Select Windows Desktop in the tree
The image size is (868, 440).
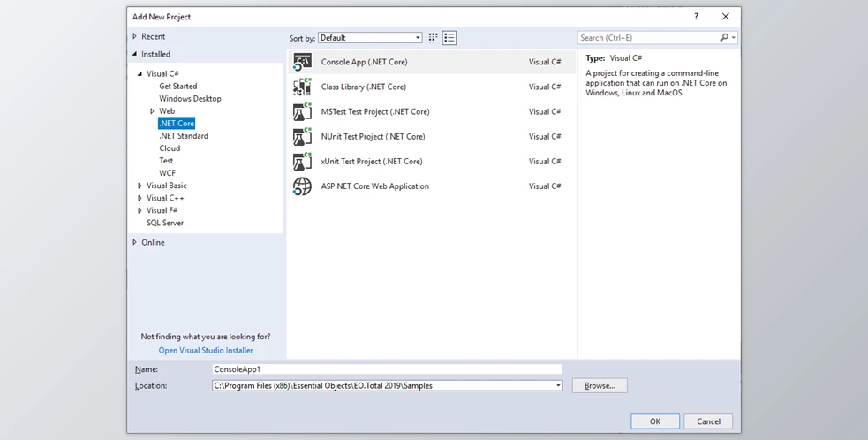click(190, 99)
